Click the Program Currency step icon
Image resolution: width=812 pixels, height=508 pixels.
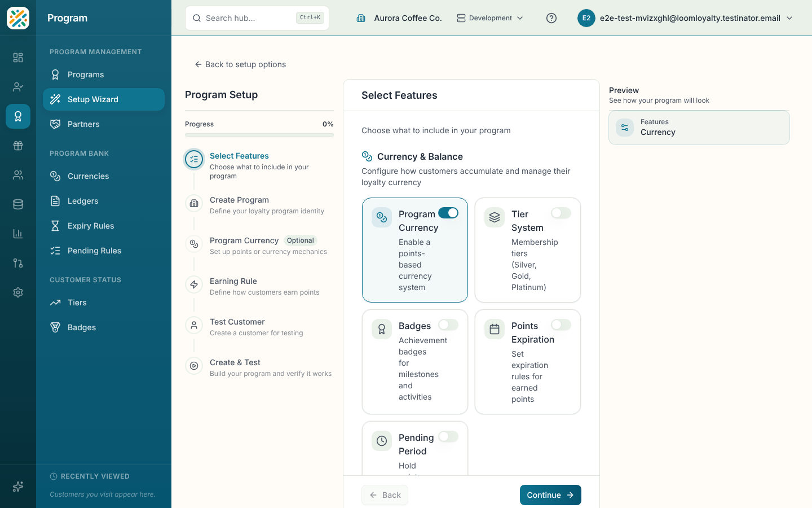[194, 244]
